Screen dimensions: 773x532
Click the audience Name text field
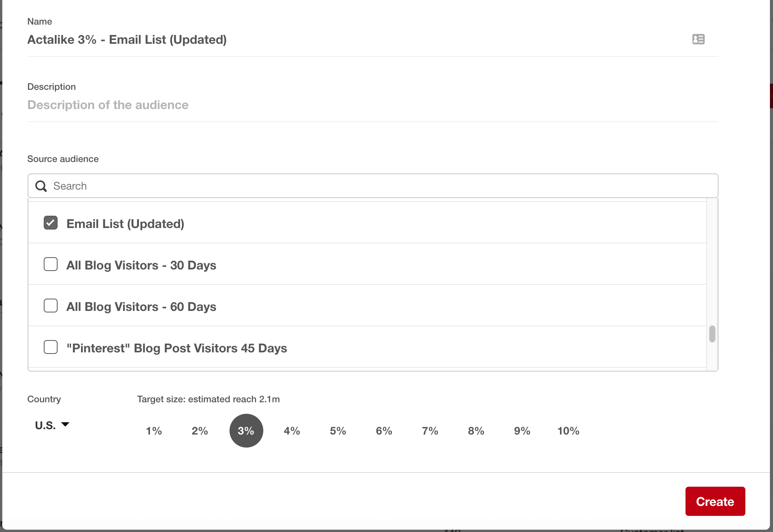click(345, 40)
